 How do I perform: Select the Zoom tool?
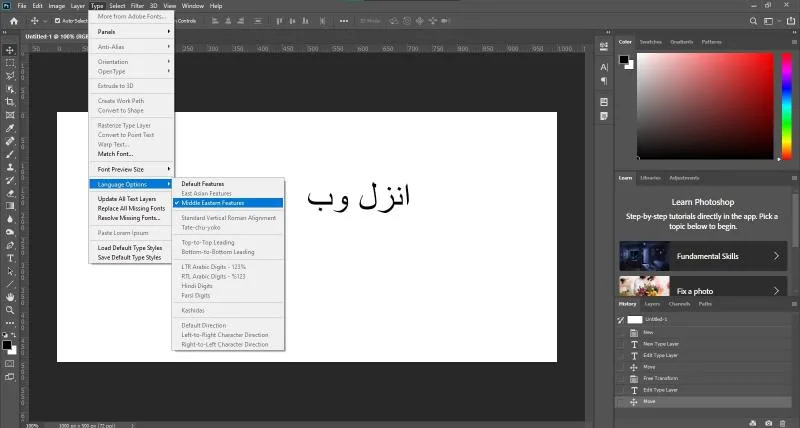coord(10,310)
